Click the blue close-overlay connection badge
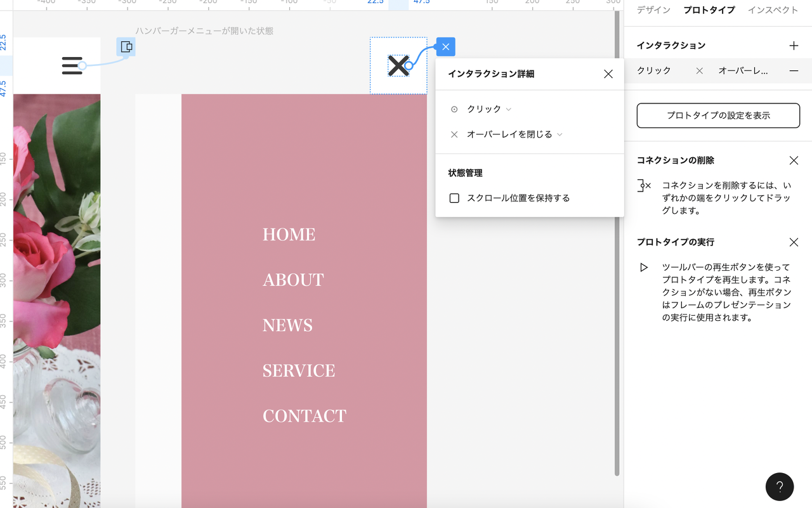Viewport: 812px width, 508px height. coord(445,47)
